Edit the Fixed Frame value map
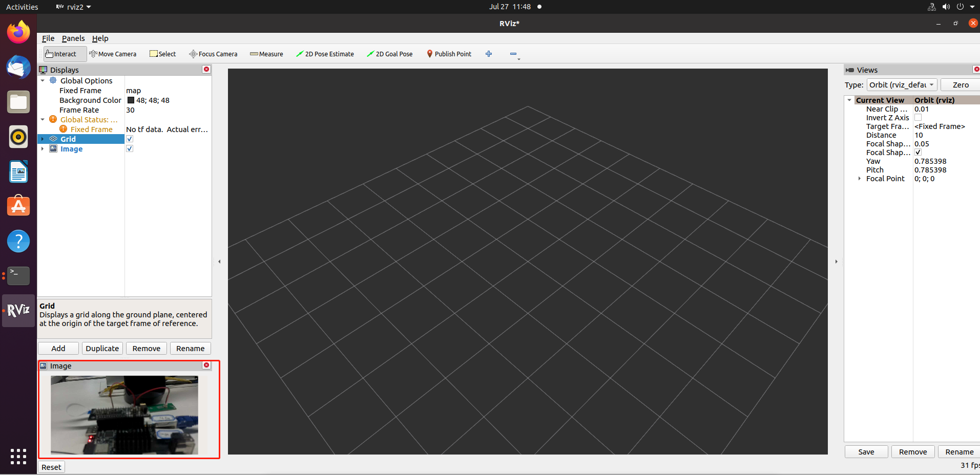Image resolution: width=980 pixels, height=475 pixels. coord(168,91)
